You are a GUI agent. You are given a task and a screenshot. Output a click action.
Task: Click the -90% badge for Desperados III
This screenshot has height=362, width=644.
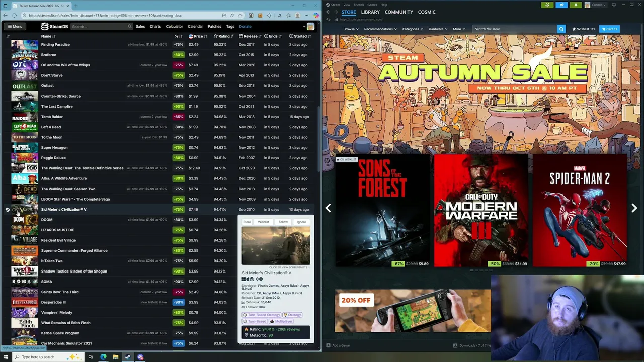pyautogui.click(x=178, y=302)
